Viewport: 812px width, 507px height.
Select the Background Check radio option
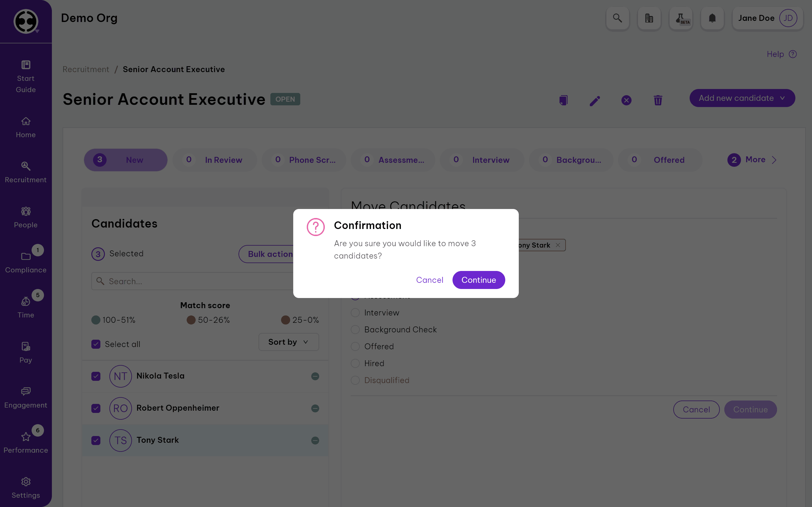coord(355,330)
